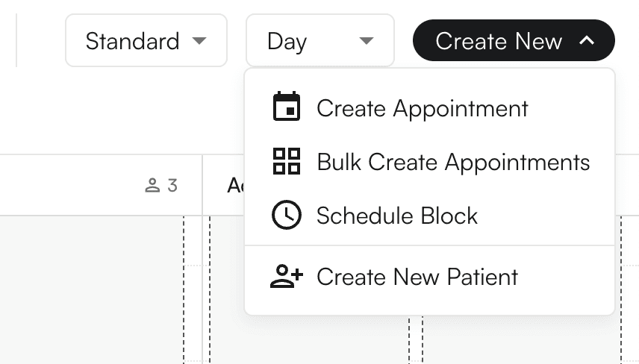The height and width of the screenshot is (364, 639).
Task: Select Create Appointment menu entry
Action: click(x=423, y=108)
